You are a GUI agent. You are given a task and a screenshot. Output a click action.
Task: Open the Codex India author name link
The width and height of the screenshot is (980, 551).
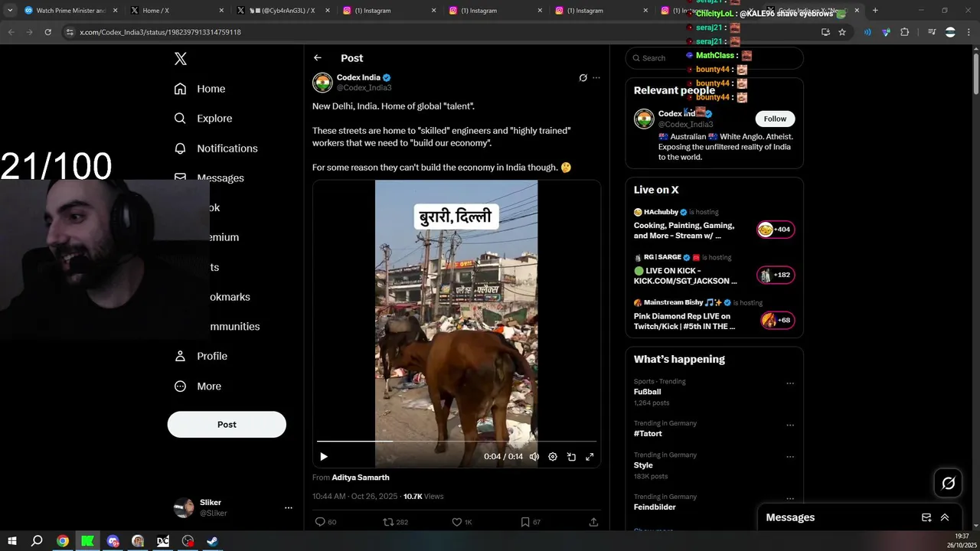tap(358, 77)
